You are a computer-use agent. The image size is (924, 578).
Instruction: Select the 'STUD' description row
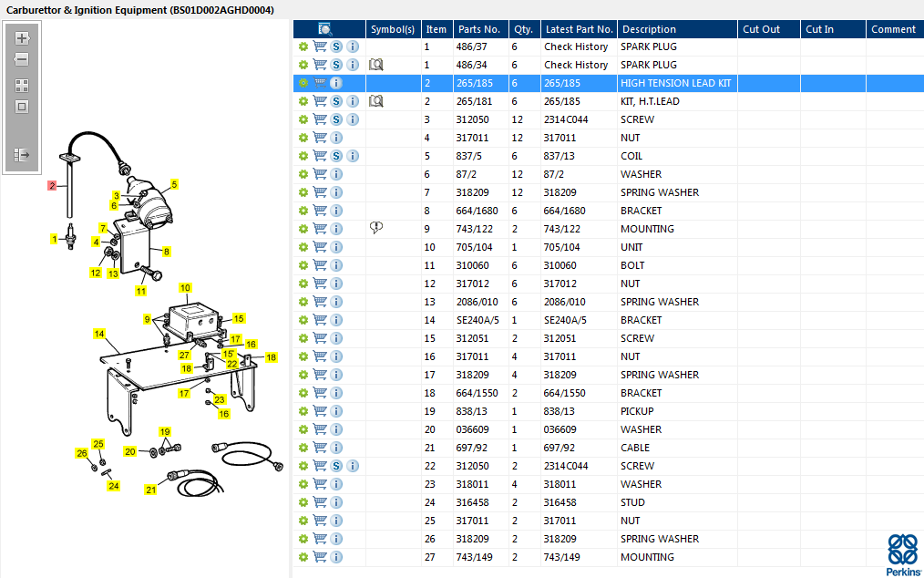point(632,502)
